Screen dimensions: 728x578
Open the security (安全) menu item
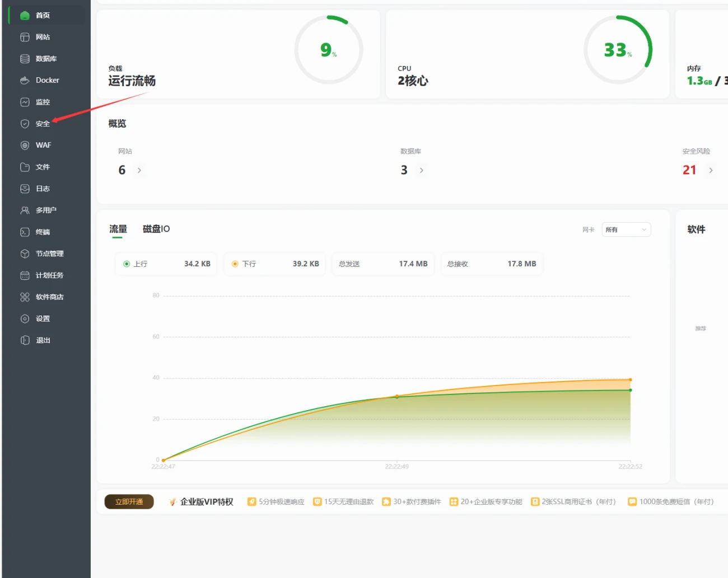click(x=43, y=124)
